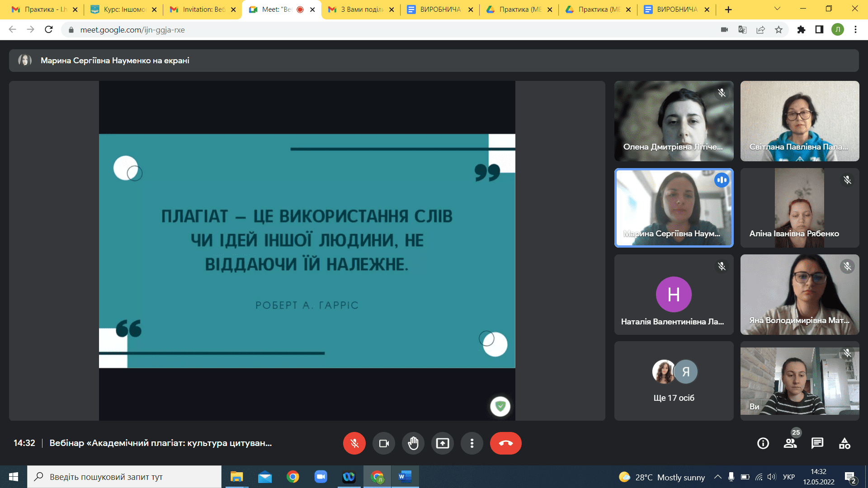Click the presenter banner 'Марина Сергіївна Науменко на екрані'

115,61
